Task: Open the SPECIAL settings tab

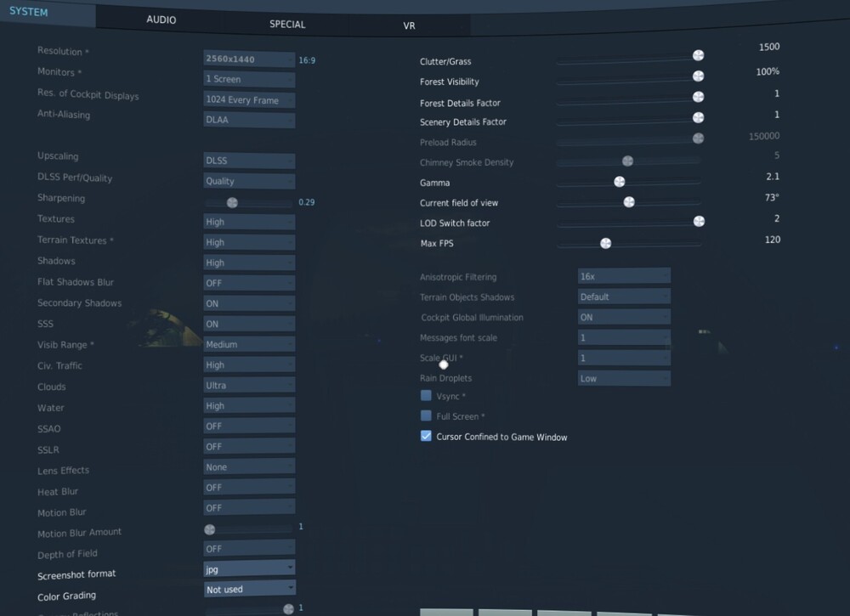Action: tap(286, 25)
